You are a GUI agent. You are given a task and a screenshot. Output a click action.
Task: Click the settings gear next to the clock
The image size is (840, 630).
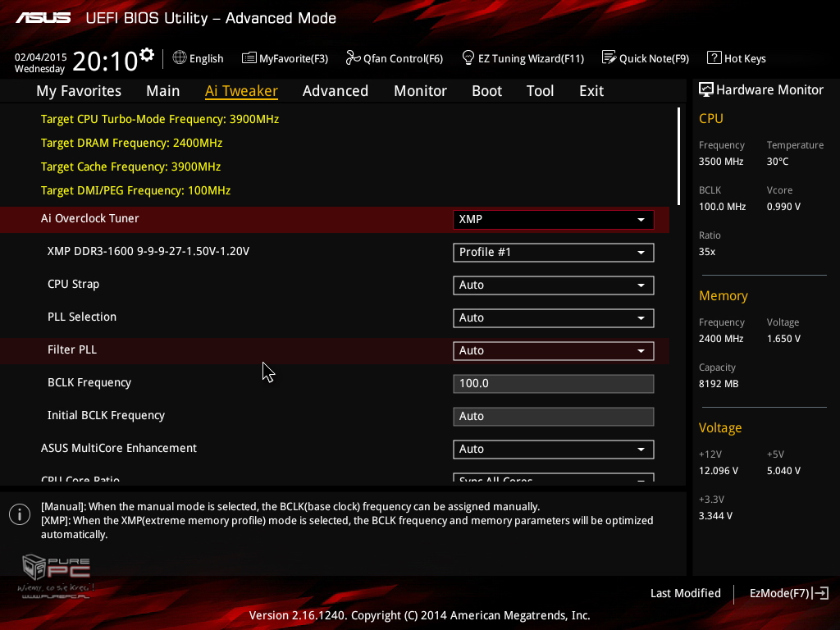(x=147, y=55)
